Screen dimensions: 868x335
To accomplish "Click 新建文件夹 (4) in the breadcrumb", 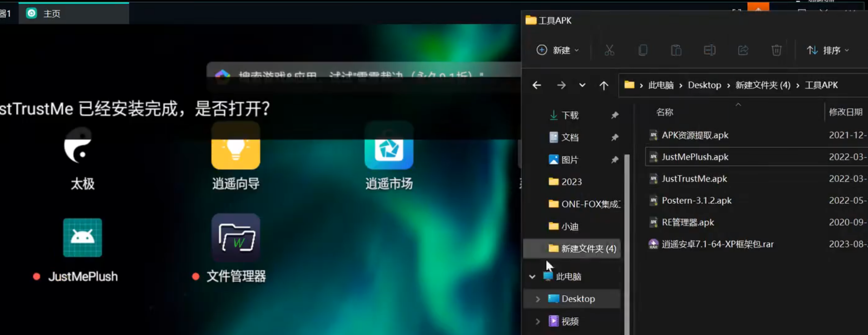I will click(x=763, y=85).
